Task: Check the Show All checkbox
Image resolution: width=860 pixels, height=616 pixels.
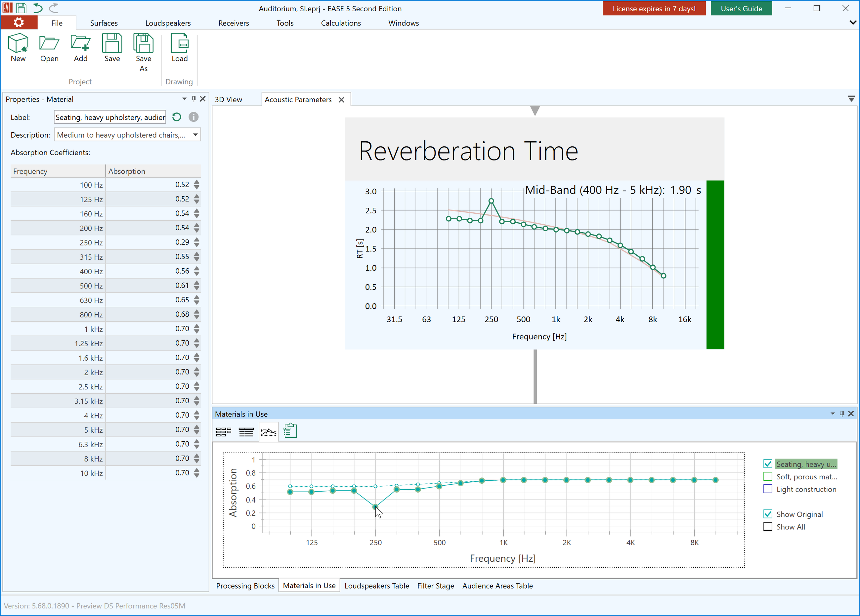Action: (x=767, y=526)
